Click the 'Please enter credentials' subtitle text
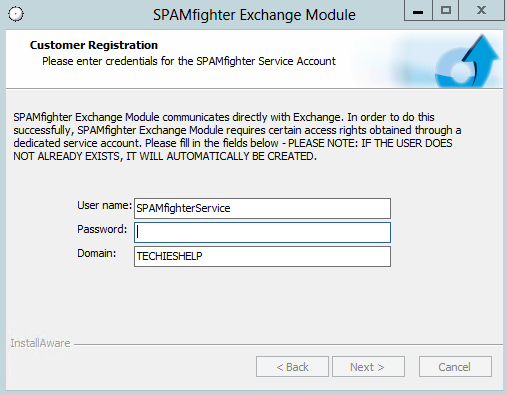Viewport: 507px width, 395px height. [x=189, y=61]
